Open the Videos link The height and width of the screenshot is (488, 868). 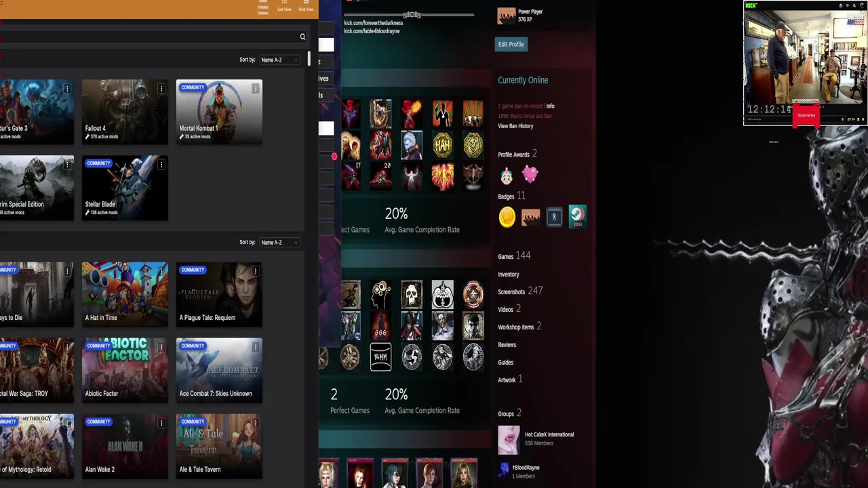[509, 309]
